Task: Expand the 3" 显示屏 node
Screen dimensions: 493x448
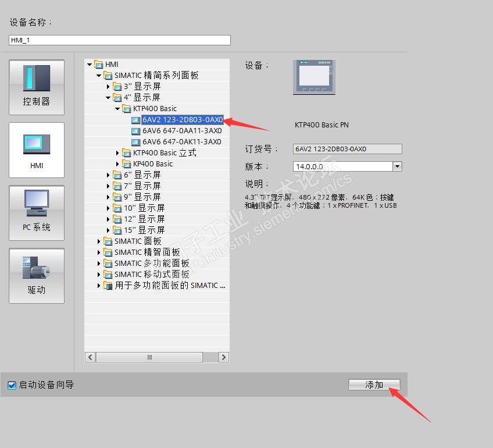Action: (x=108, y=87)
